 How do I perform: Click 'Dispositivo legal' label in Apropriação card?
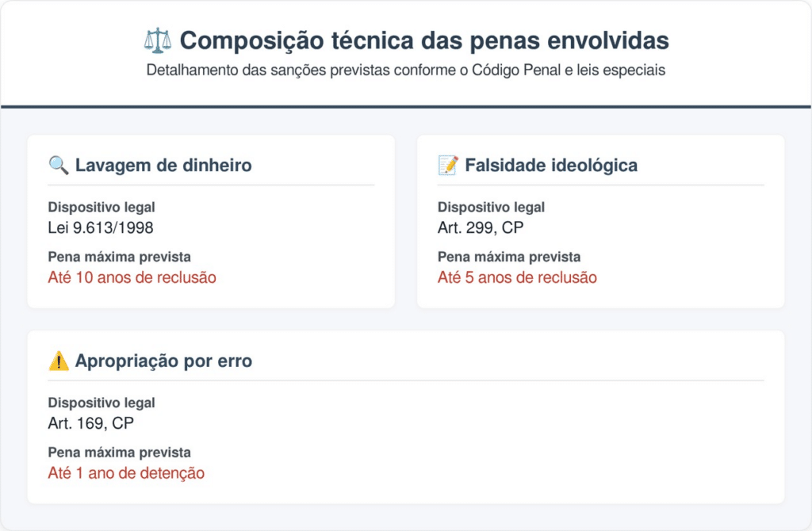tap(101, 403)
